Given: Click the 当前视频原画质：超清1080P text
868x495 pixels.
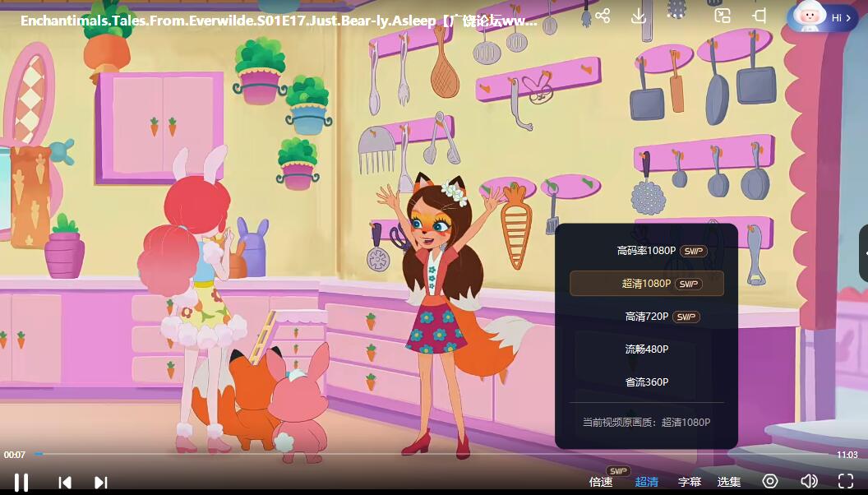Looking at the screenshot, I should (x=646, y=422).
